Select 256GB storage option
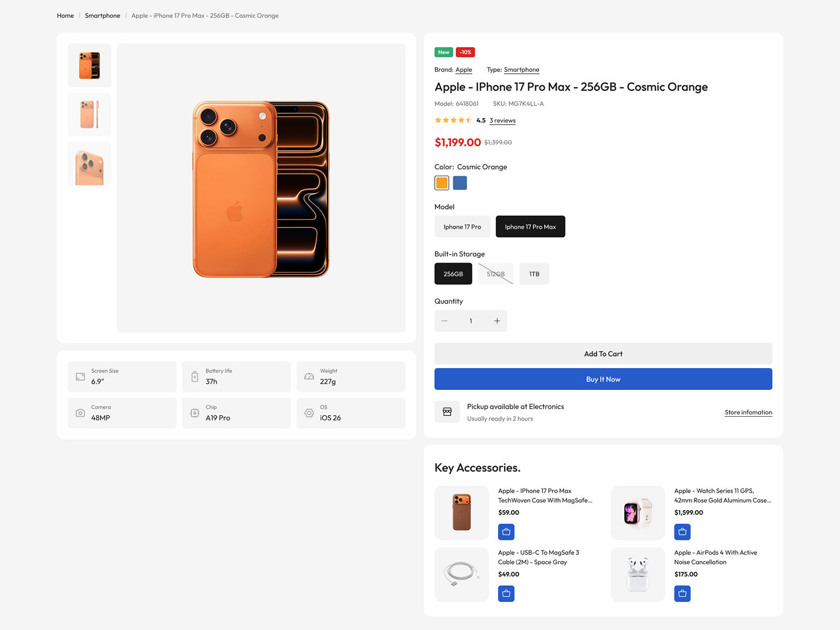The width and height of the screenshot is (840, 630). tap(453, 274)
